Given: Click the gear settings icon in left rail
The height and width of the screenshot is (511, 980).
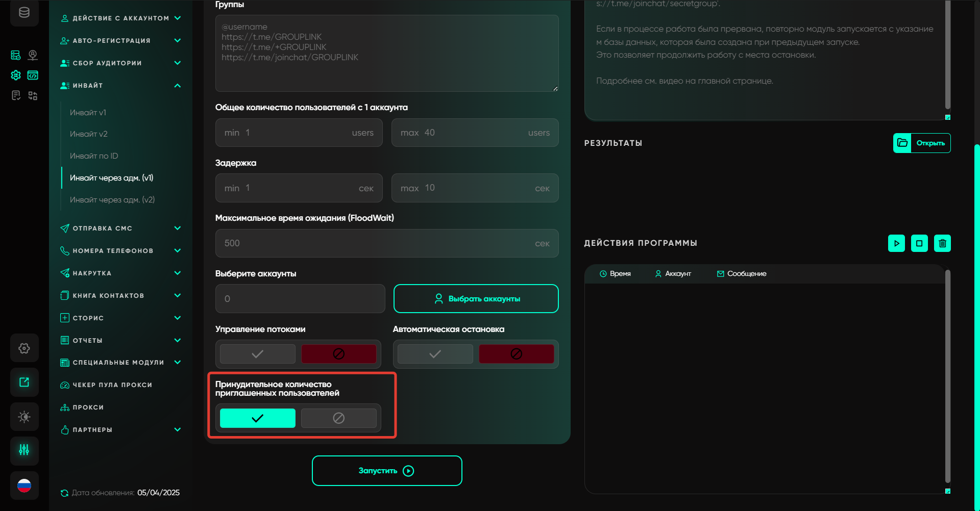Looking at the screenshot, I should tap(24, 348).
